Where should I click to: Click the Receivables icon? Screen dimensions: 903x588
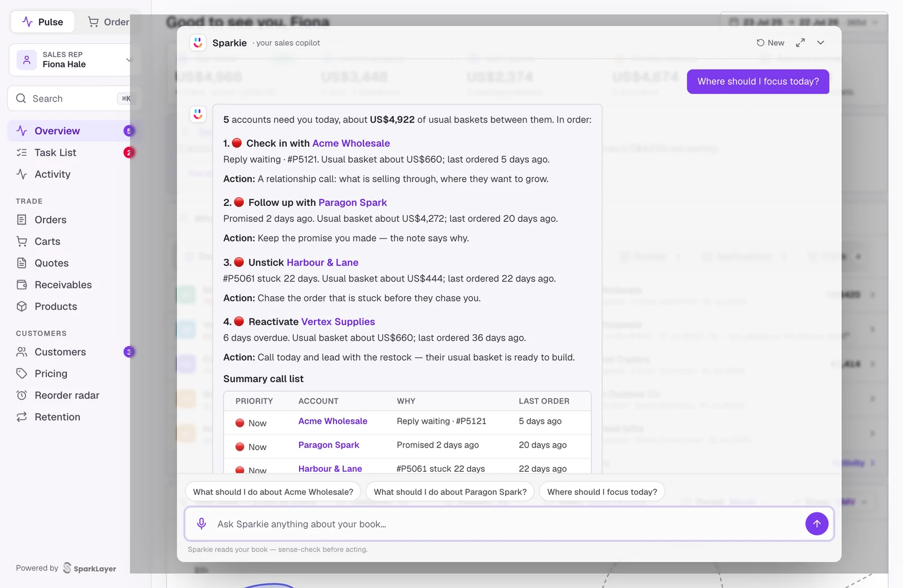coord(21,285)
